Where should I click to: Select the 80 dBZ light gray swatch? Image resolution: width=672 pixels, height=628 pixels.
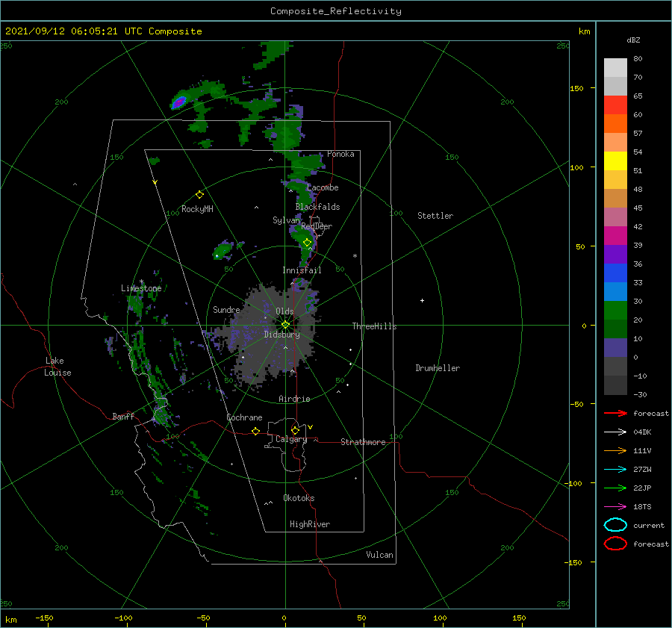click(615, 68)
